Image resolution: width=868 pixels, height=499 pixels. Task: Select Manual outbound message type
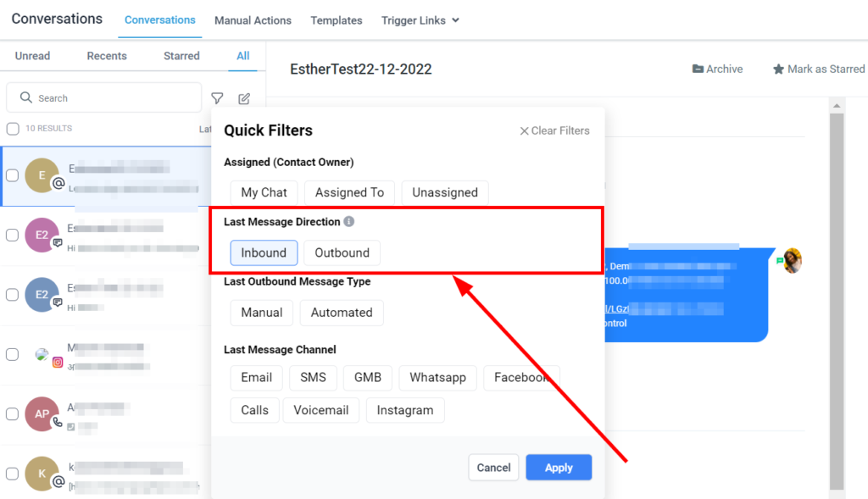(x=262, y=313)
